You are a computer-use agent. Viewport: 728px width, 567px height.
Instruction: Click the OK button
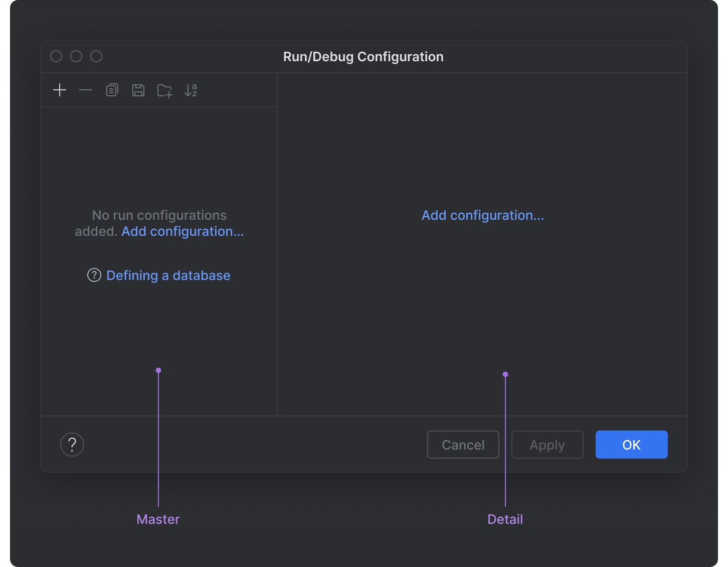point(631,445)
